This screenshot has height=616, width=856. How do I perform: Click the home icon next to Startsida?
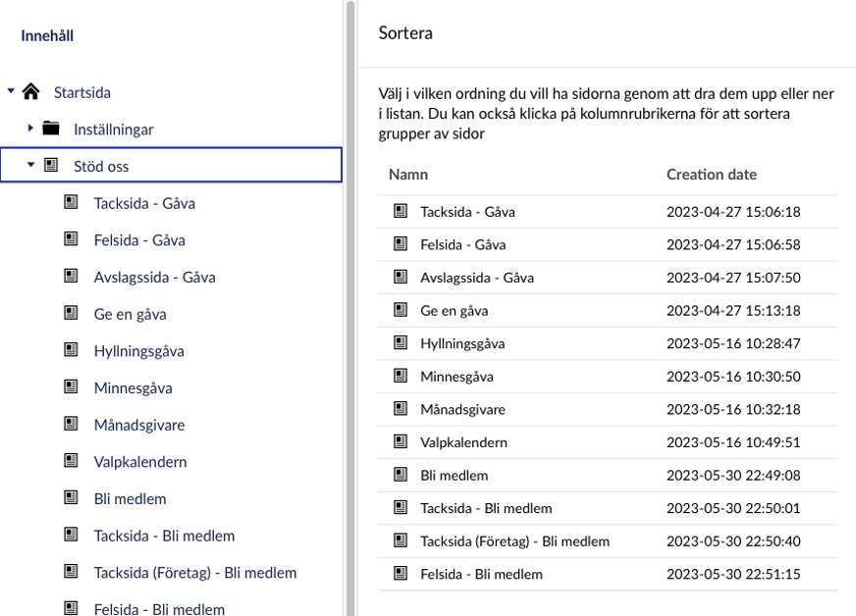(31, 91)
